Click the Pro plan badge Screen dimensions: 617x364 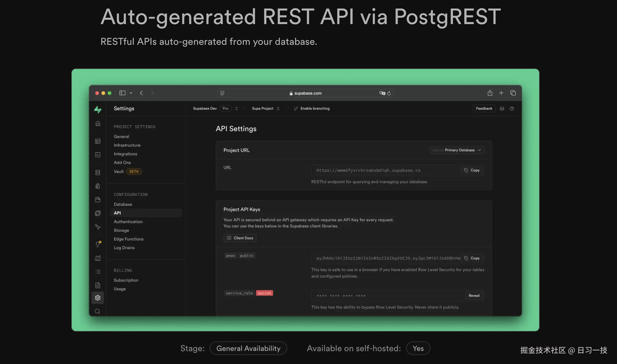coord(225,109)
